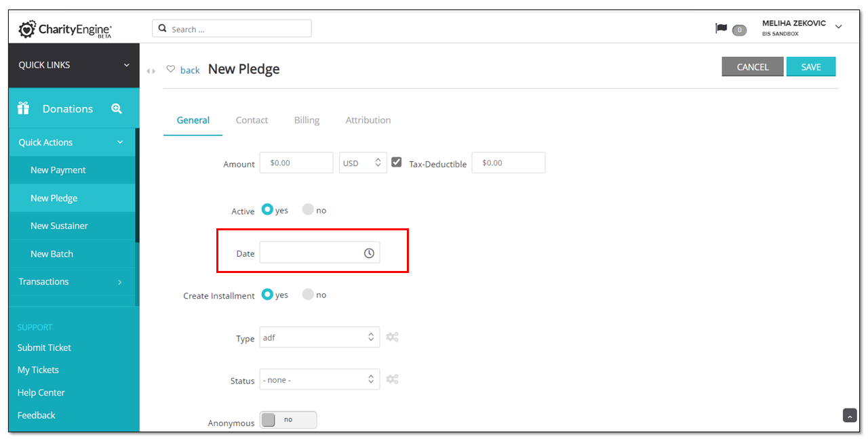Select Active yes radio button

coord(267,209)
